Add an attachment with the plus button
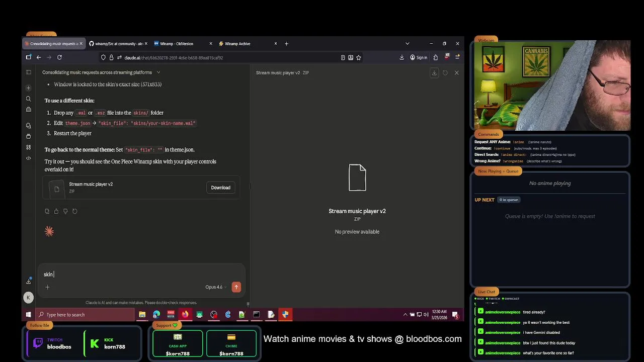644x362 pixels. click(47, 287)
